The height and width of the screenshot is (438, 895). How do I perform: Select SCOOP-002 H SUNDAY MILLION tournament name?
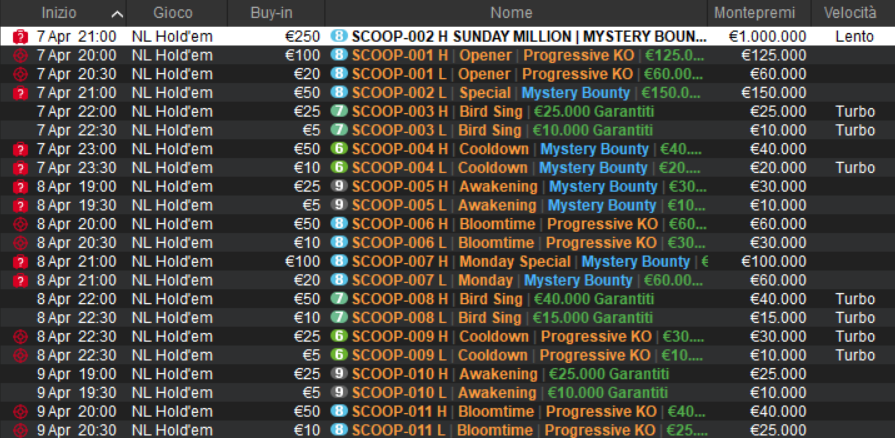click(x=529, y=37)
